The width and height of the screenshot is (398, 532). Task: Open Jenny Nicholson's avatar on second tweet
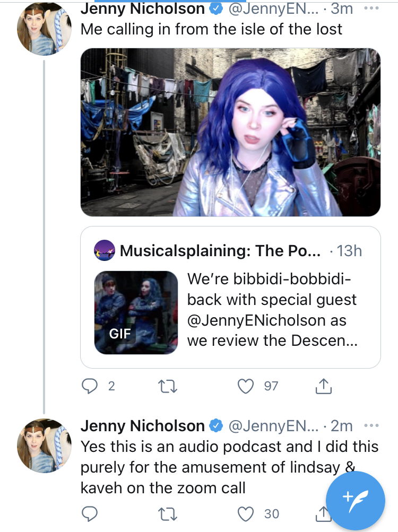point(44,446)
